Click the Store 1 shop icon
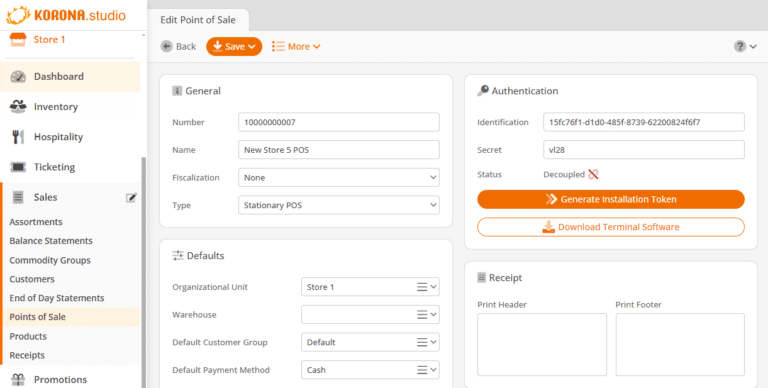768x388 pixels. tap(18, 40)
